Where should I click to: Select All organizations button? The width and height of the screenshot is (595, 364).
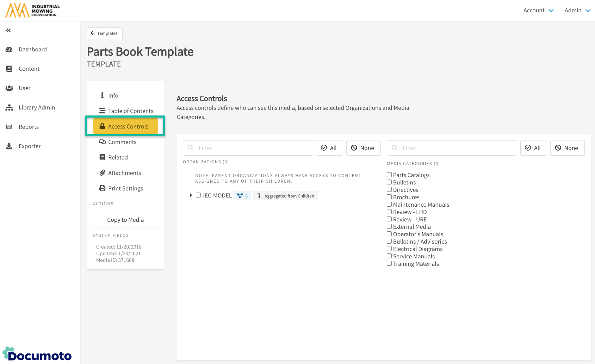[x=329, y=148]
